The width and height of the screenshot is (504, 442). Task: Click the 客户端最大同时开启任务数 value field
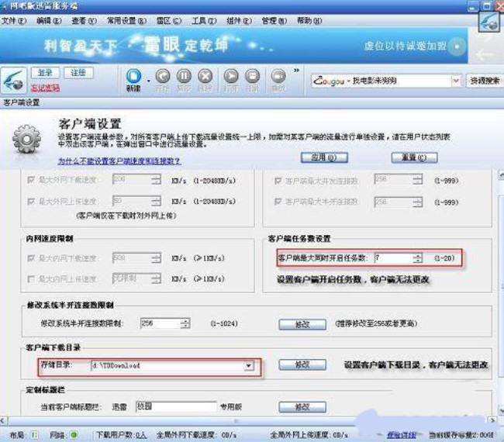[393, 257]
